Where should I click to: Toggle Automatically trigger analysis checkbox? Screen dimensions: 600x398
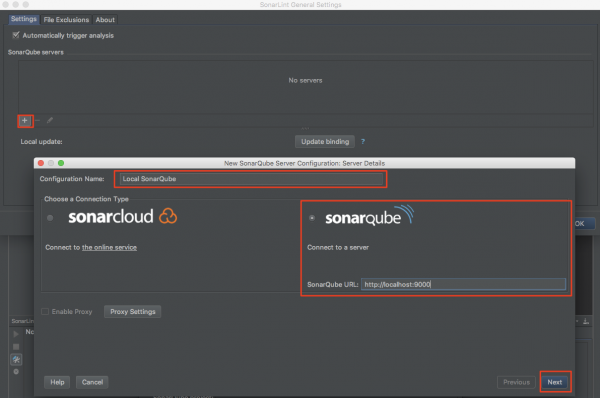click(x=16, y=35)
